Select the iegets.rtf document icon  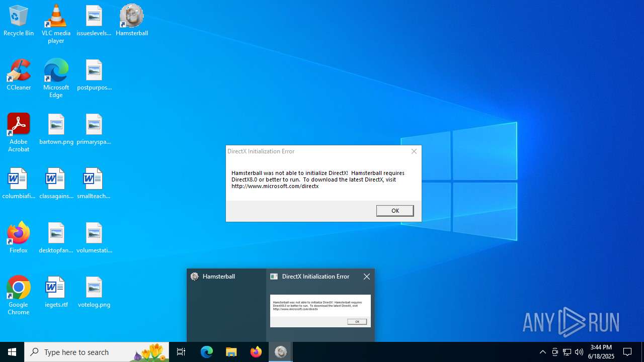[x=56, y=292]
